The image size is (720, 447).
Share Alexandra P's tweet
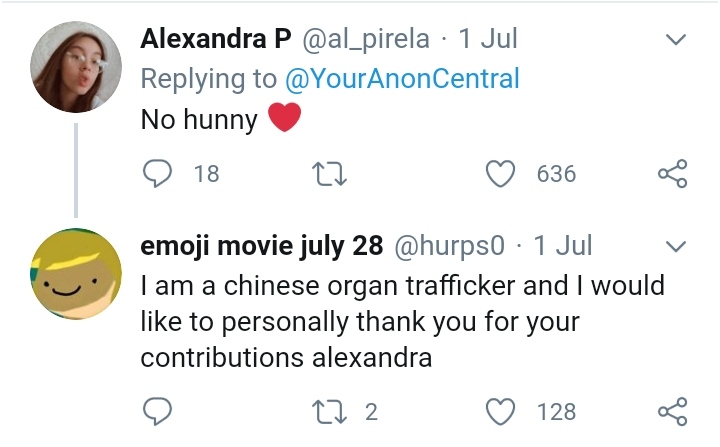673,173
